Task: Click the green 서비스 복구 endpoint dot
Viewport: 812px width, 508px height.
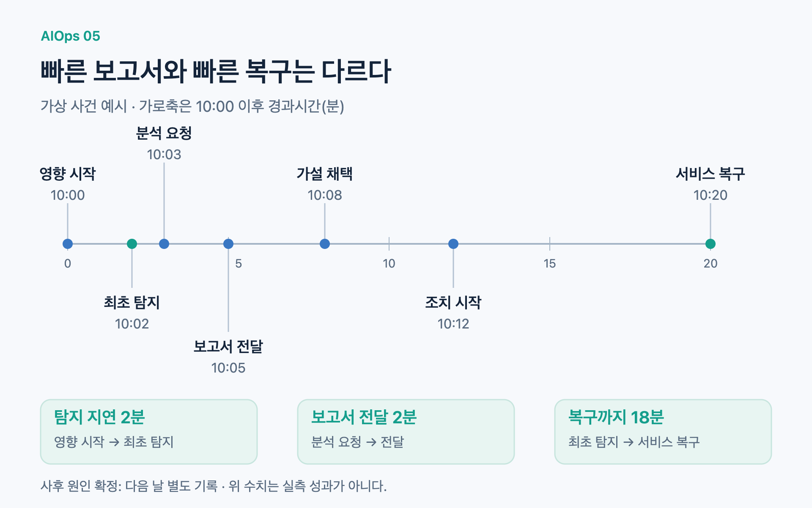Action: (710, 244)
